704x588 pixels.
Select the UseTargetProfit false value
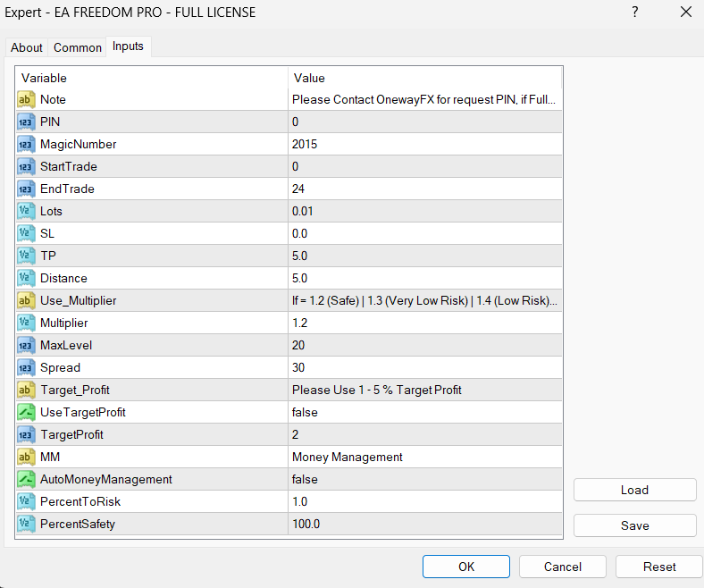pos(424,412)
